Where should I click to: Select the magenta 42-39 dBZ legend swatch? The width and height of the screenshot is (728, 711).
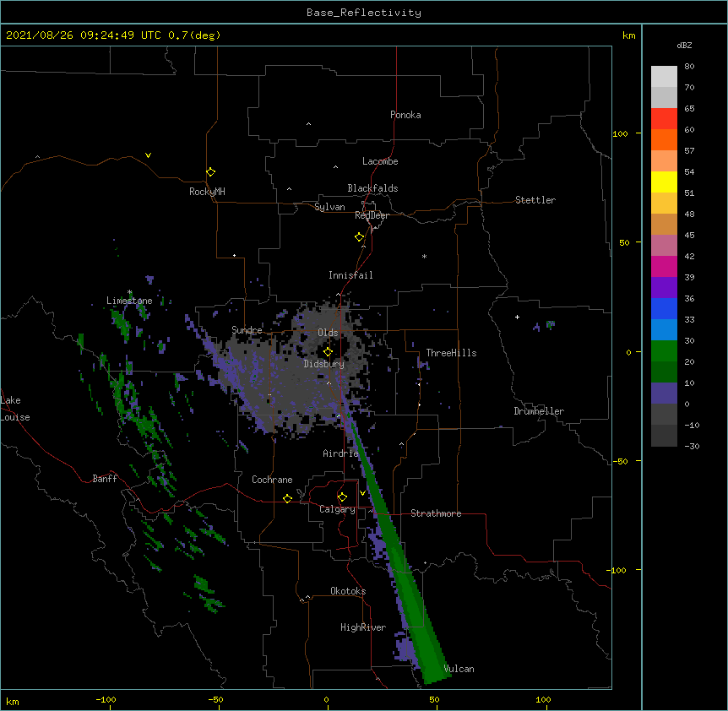tap(664, 266)
